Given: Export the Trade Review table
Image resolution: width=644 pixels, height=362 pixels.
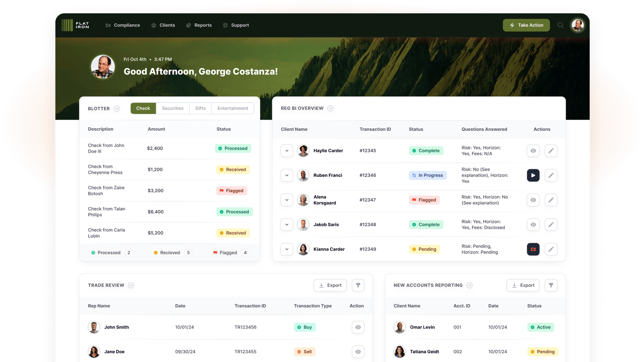Looking at the screenshot, I should pyautogui.click(x=330, y=286).
